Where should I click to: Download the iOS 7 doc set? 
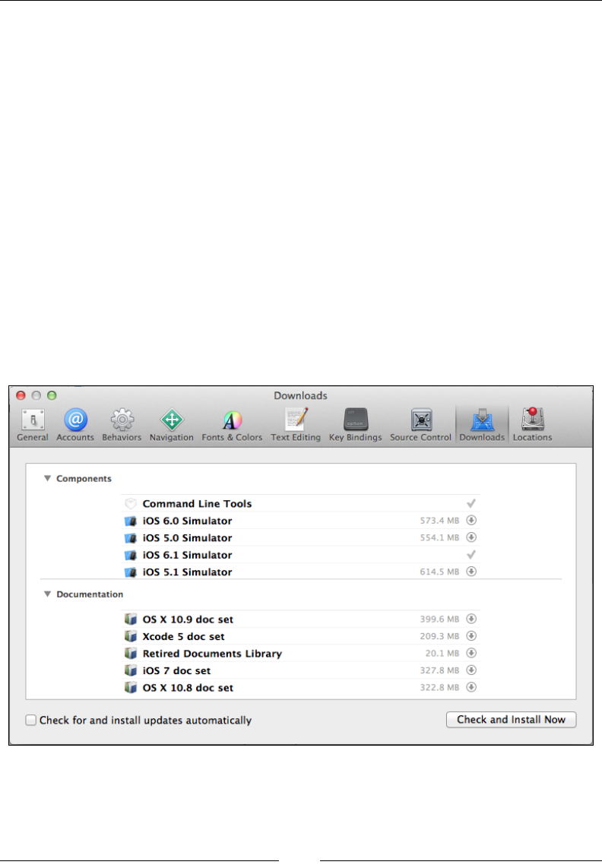(x=471, y=670)
